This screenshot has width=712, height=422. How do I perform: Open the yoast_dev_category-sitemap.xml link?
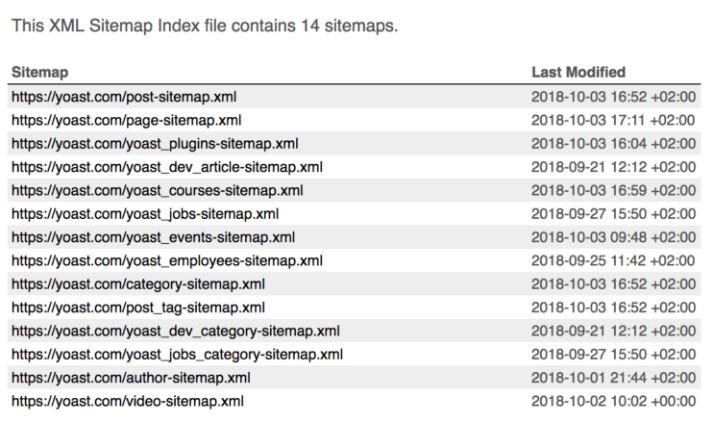coord(176,331)
